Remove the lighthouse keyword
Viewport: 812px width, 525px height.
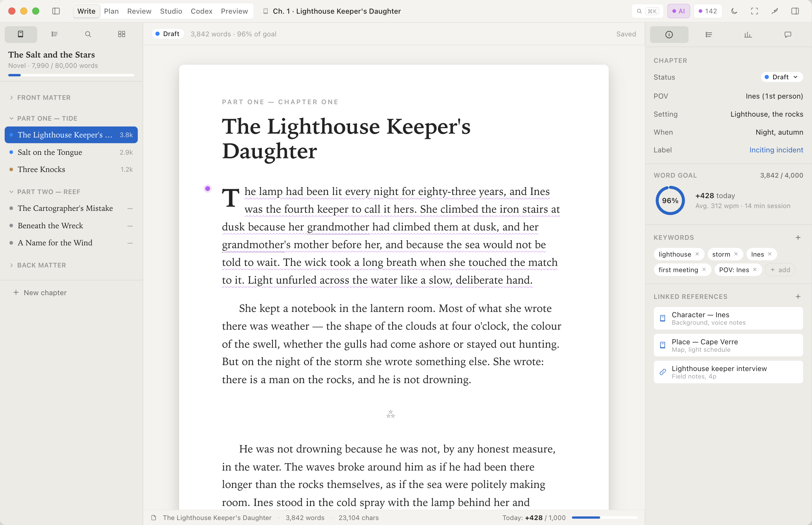[x=697, y=254]
